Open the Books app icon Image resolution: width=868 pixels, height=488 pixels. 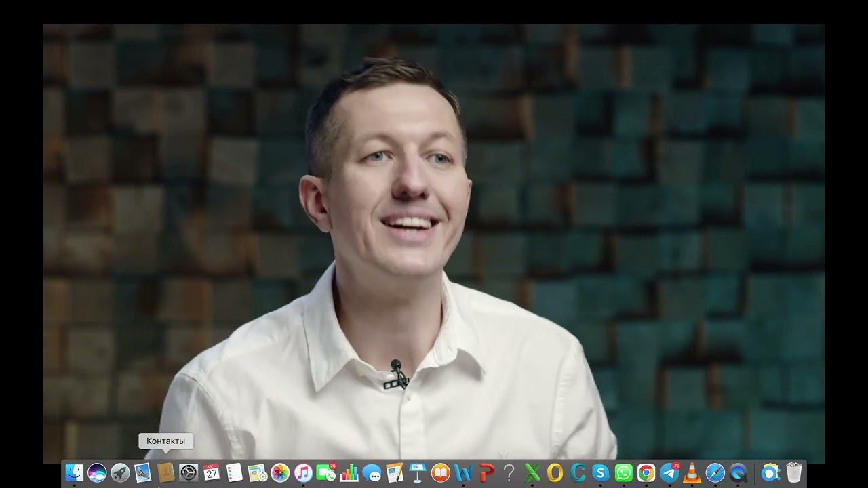[441, 472]
